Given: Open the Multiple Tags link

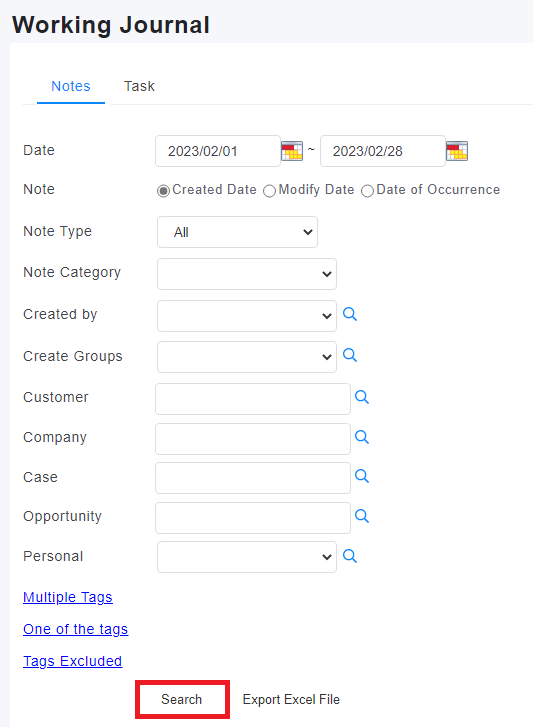Looking at the screenshot, I should coord(68,597).
